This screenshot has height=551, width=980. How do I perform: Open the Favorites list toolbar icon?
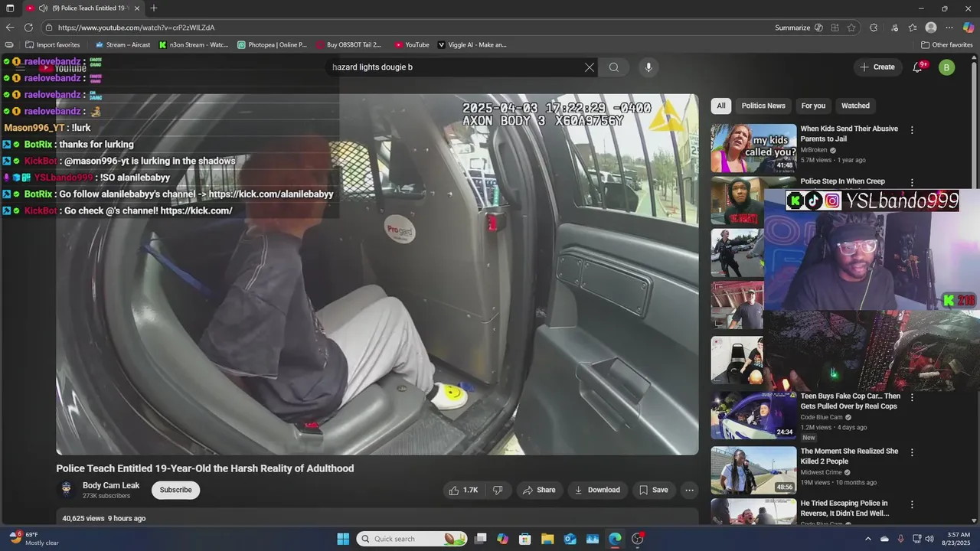[x=912, y=28]
